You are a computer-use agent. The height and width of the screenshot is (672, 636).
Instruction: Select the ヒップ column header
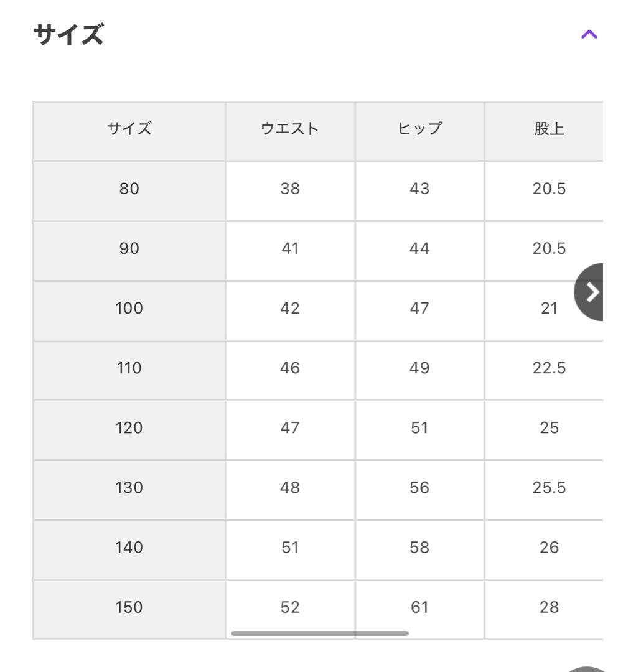click(x=419, y=129)
